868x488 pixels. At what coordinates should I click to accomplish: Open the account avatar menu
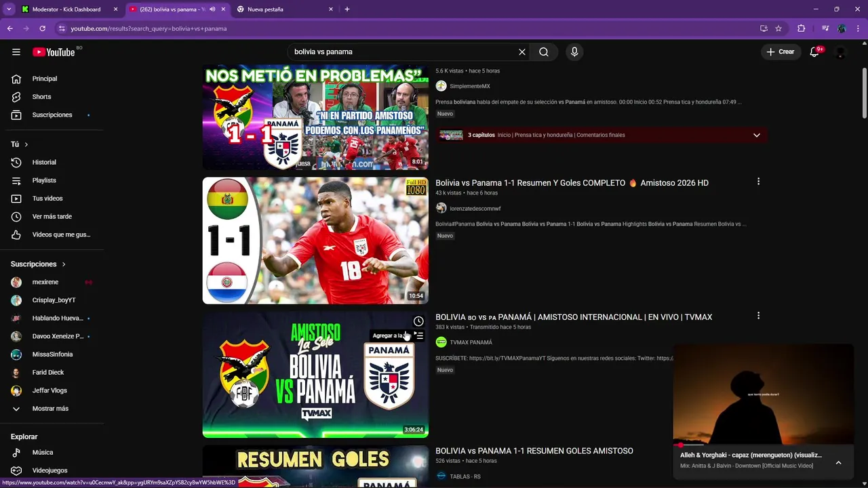(841, 52)
